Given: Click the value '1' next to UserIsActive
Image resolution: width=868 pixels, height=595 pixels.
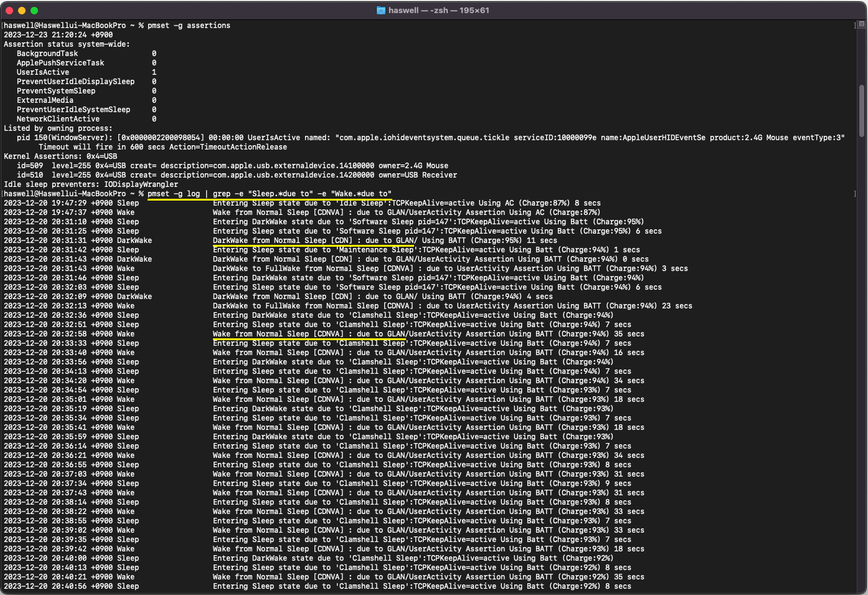Looking at the screenshot, I should tap(154, 72).
